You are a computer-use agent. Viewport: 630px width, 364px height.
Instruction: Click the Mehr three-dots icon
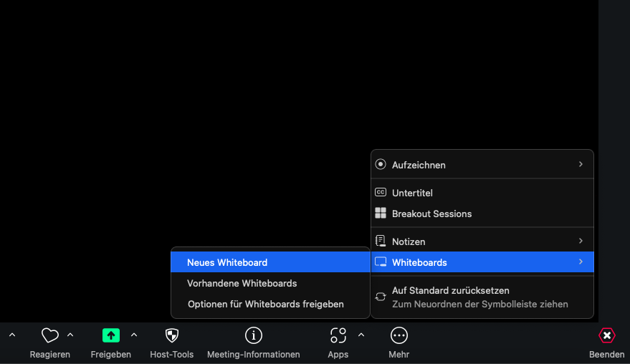(x=398, y=335)
